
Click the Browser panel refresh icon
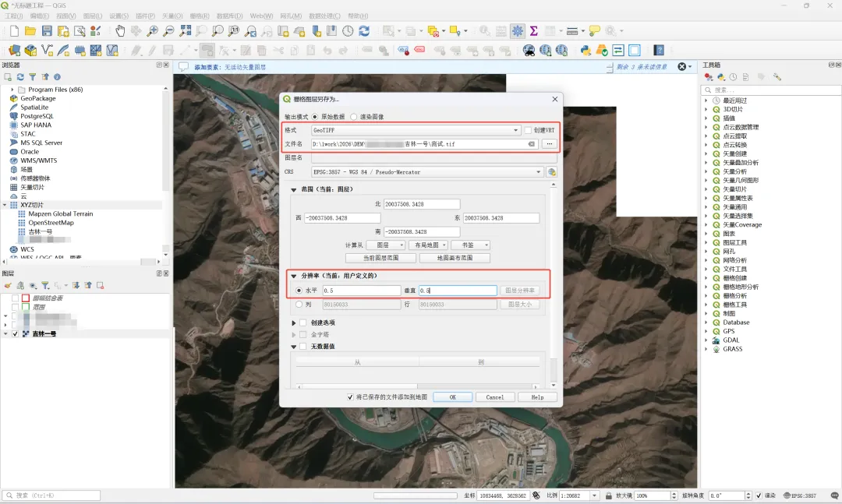point(20,77)
